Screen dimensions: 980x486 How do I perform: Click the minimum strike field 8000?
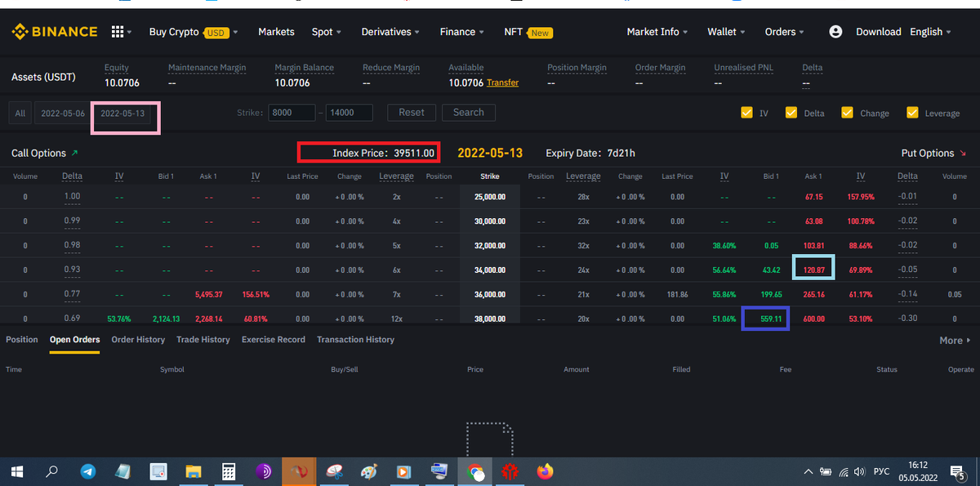tap(292, 113)
